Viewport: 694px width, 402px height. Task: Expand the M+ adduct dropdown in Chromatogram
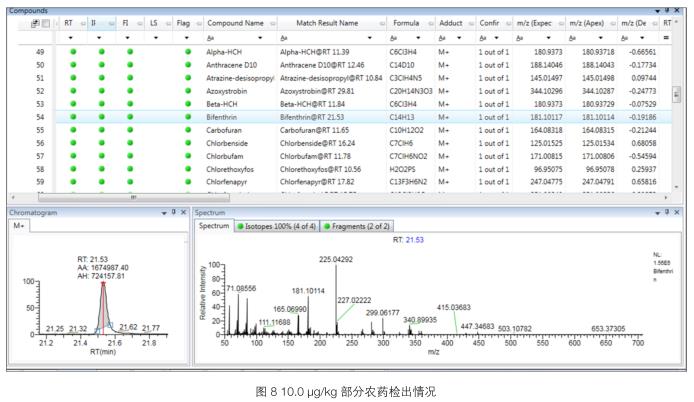pos(19,226)
